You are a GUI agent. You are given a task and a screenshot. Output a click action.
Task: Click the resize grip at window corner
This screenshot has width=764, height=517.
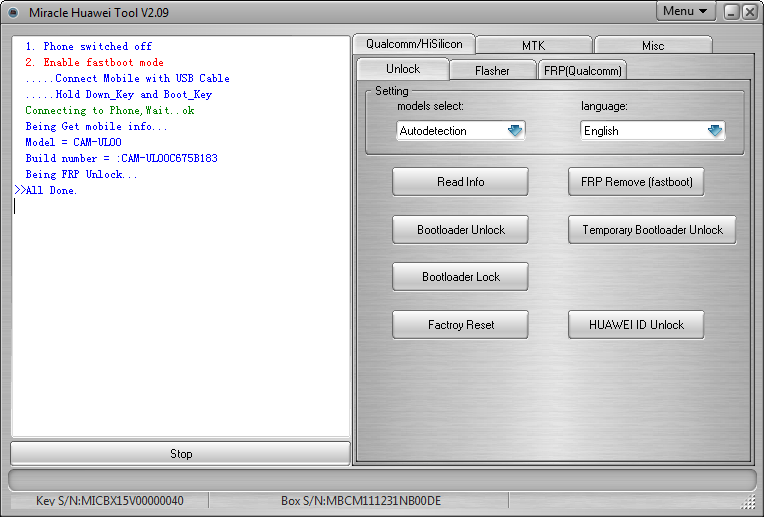tap(747, 501)
